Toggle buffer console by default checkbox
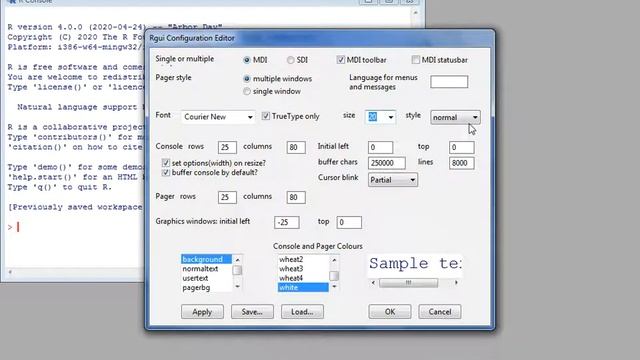This screenshot has height=360, width=640. pos(166,173)
